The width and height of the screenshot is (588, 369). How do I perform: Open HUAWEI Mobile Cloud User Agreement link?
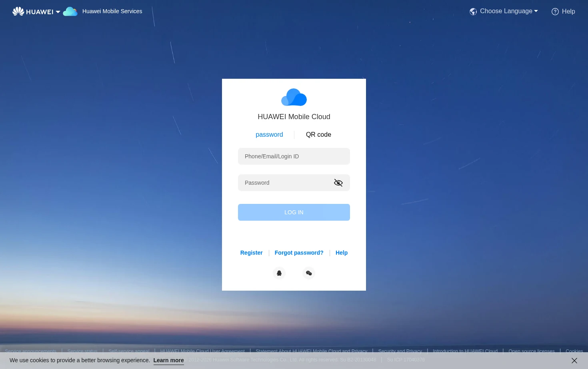coord(202,351)
